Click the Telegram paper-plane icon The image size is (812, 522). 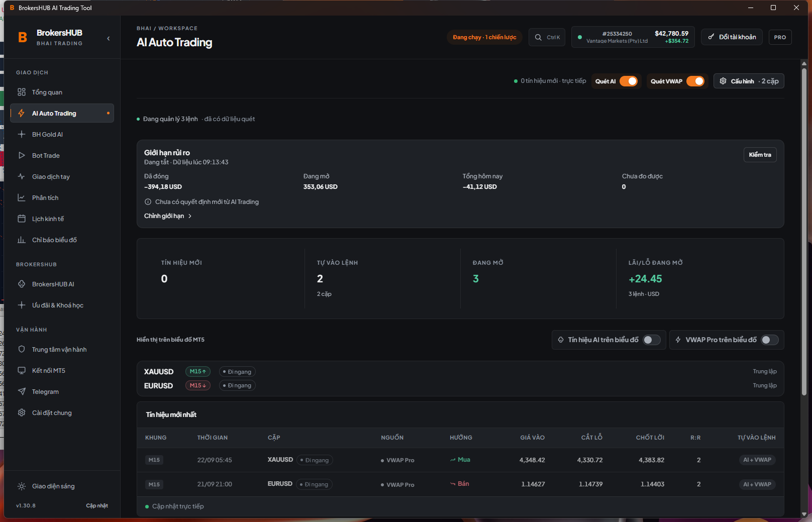click(22, 391)
